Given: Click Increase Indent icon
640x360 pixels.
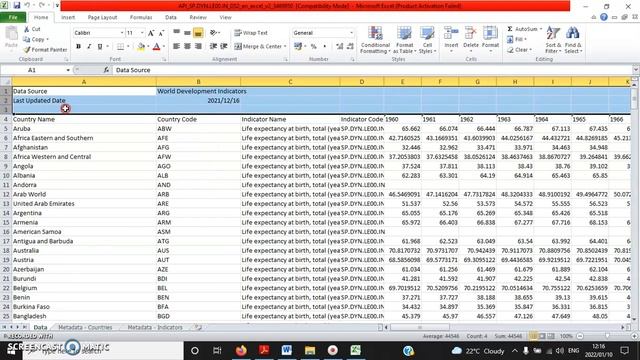Looking at the screenshot, I should 224,47.
